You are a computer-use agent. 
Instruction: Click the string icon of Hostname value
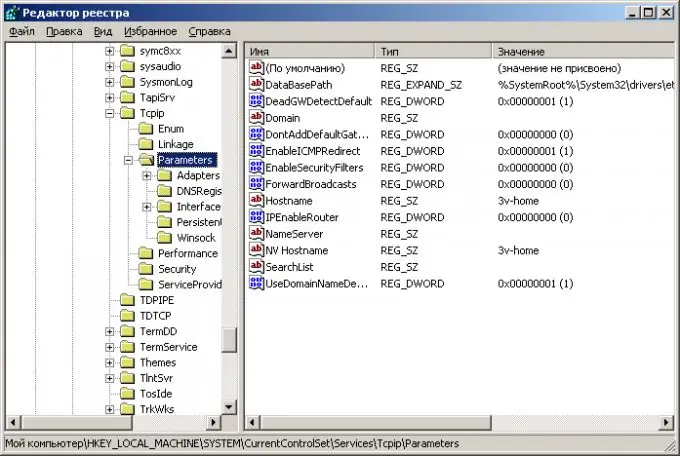(256, 200)
